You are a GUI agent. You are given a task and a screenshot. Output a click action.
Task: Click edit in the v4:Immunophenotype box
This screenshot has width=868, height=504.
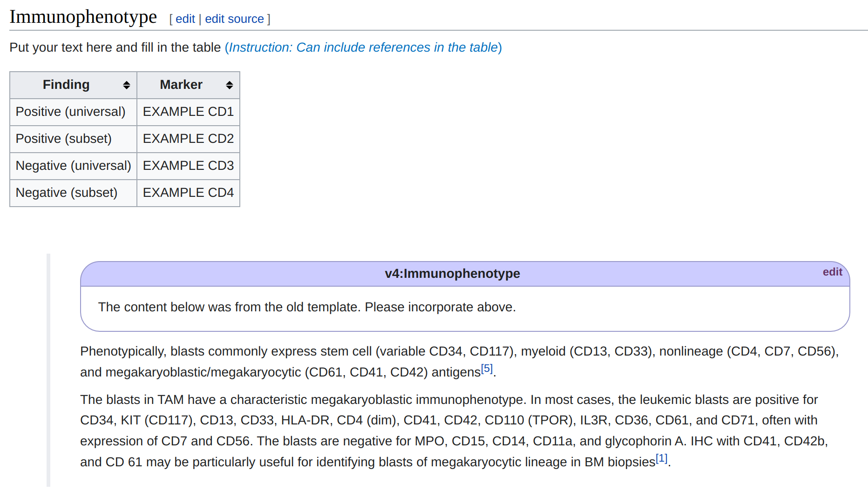coord(832,272)
